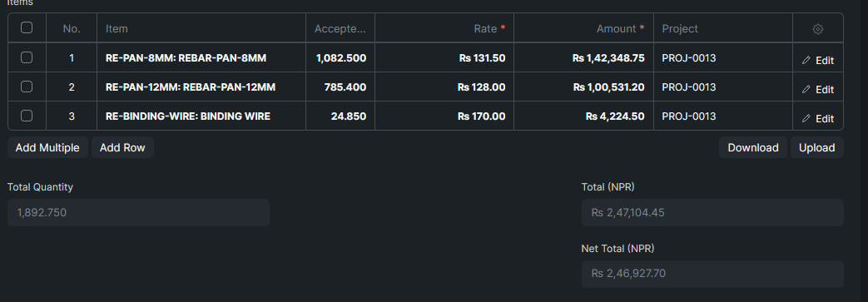The width and height of the screenshot is (868, 302).
Task: Check the box for RE-PAN-8MM row
Action: pos(27,57)
